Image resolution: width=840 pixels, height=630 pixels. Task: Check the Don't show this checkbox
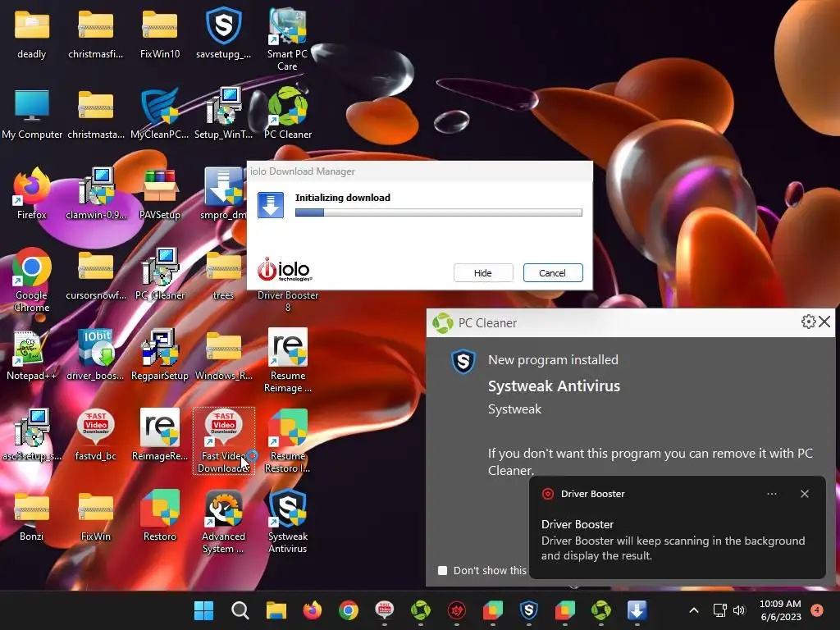click(442, 571)
